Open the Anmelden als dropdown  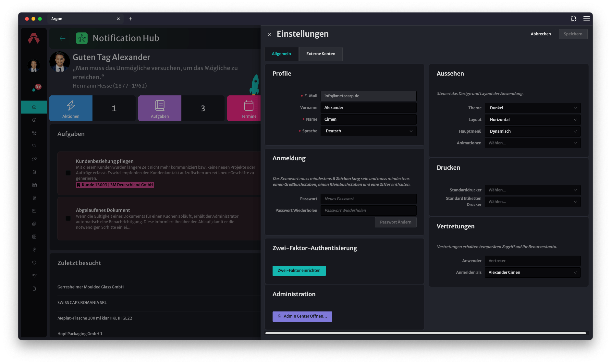tap(533, 273)
